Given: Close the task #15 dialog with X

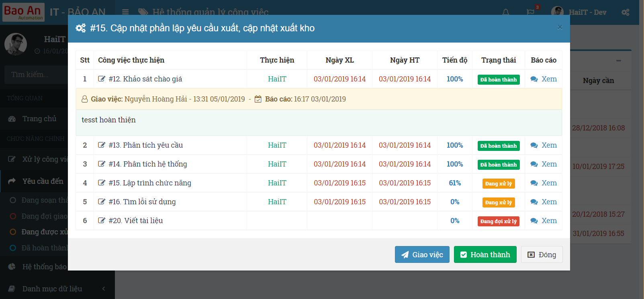Looking at the screenshot, I should 560,27.
